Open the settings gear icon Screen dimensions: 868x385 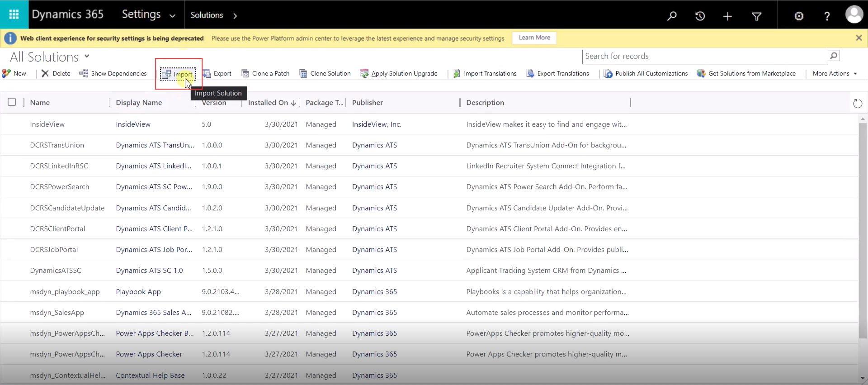tap(799, 16)
